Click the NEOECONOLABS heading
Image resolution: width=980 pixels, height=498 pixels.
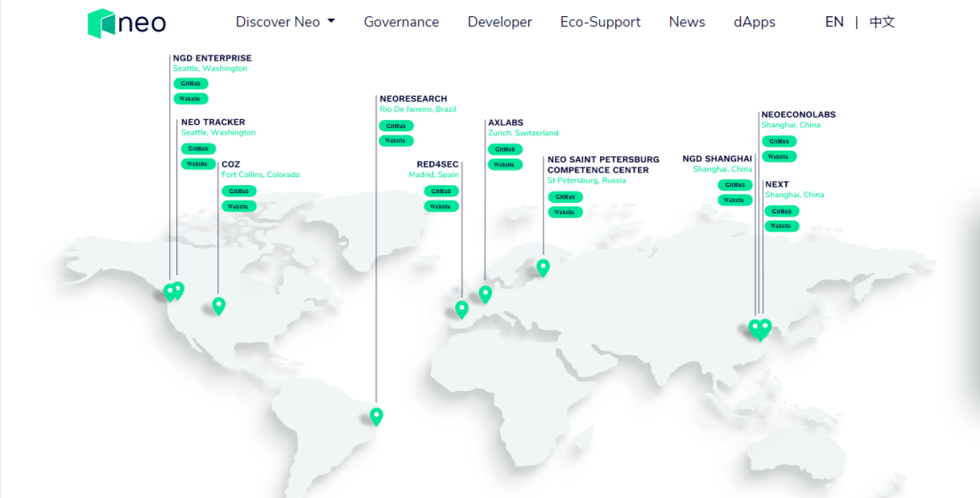(x=798, y=114)
